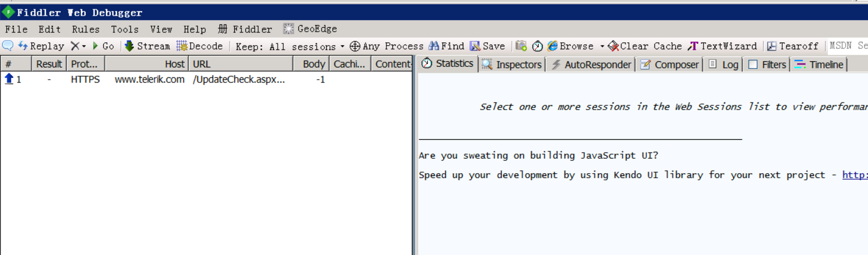Toggle Stream mode in the toolbar

147,46
